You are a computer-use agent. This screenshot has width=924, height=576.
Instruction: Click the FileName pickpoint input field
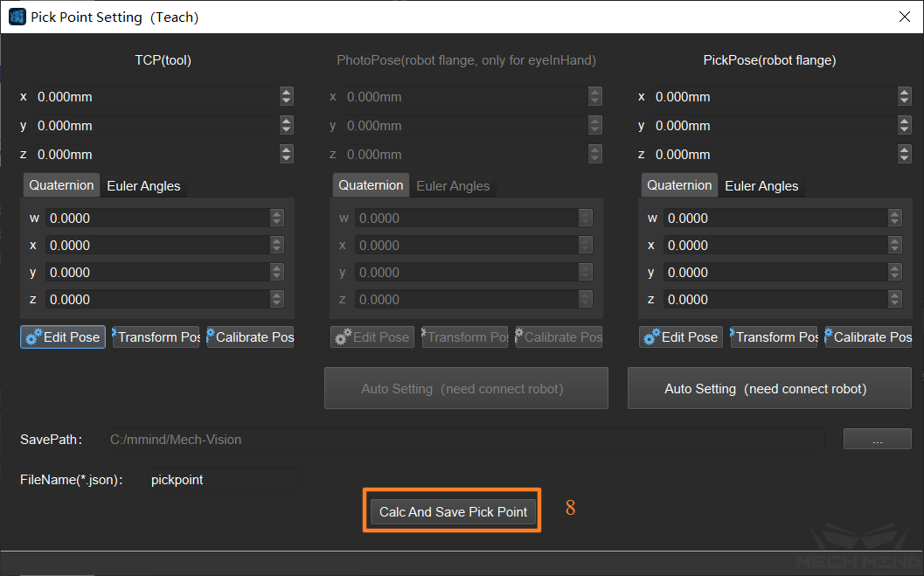pos(225,480)
